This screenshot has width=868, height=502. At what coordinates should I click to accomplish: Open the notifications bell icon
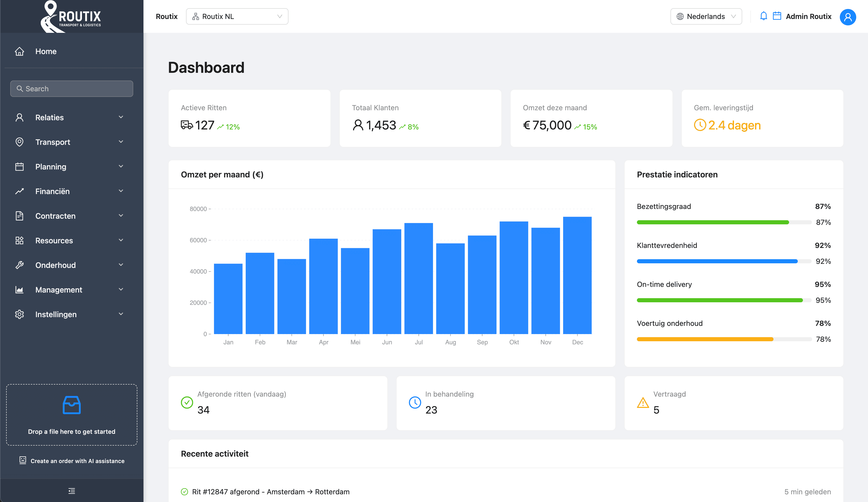tap(763, 16)
